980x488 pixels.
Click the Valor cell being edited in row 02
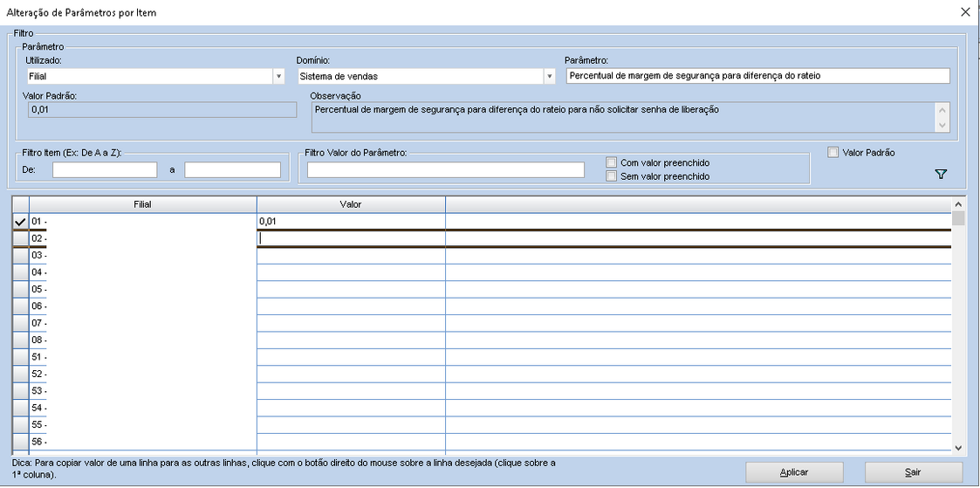[351, 238]
